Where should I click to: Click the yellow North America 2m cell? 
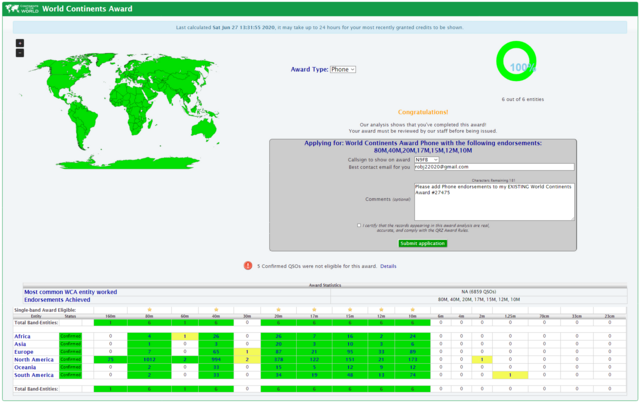pyautogui.click(x=482, y=360)
